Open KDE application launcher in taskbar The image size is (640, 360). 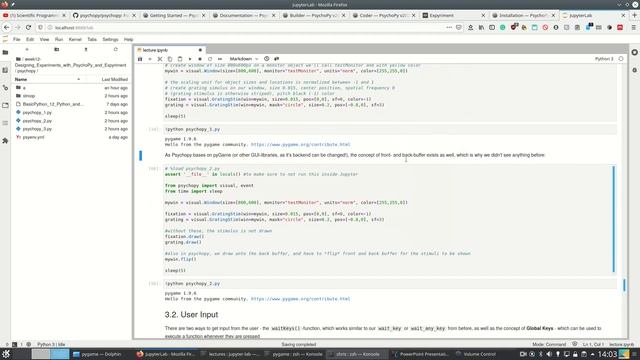click(6, 354)
